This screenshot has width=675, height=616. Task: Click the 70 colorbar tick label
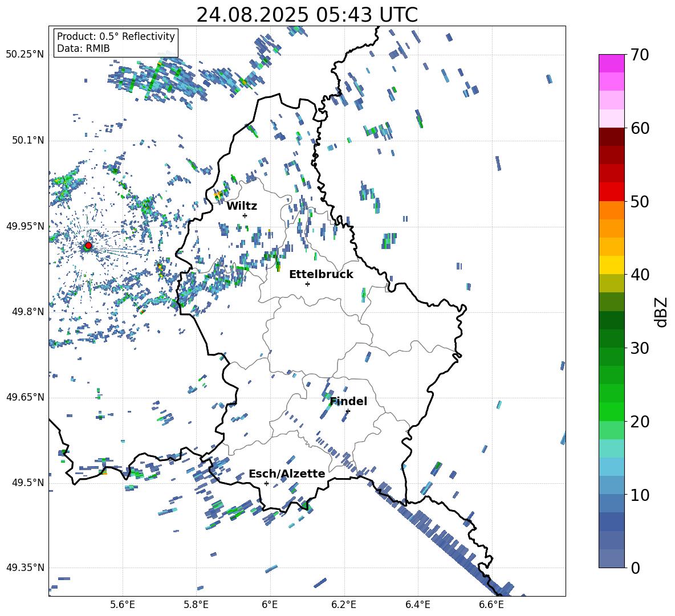coord(640,55)
